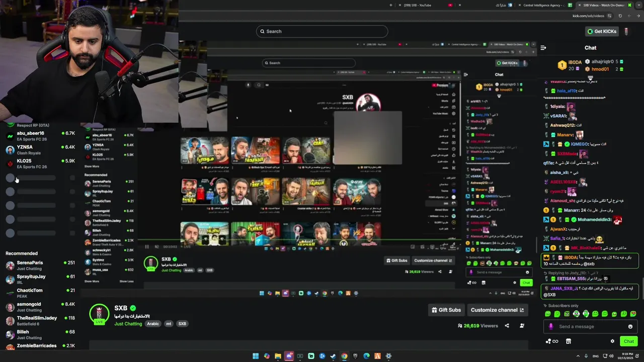Screen dimensions: 644x362
Task: Open ChaoticTom in Recommended list
Action: [x=40, y=293]
